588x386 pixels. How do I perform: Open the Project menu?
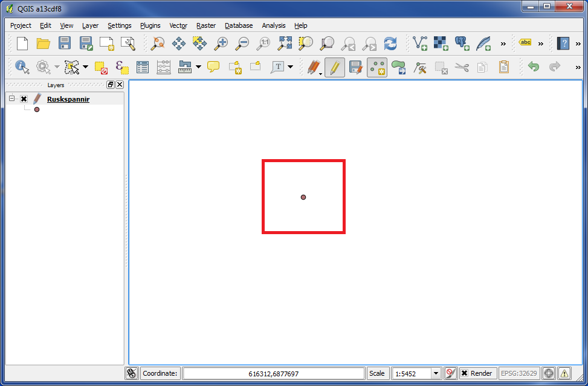point(21,25)
